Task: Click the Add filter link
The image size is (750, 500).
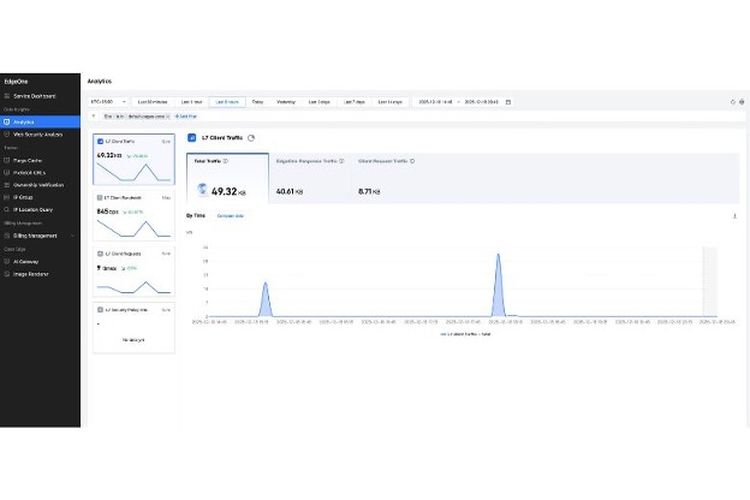Action: click(x=186, y=116)
